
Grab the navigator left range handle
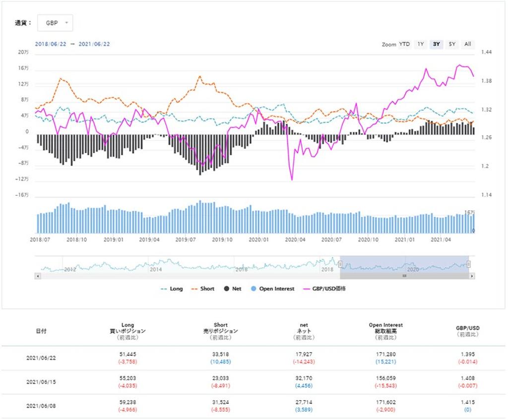point(340,264)
